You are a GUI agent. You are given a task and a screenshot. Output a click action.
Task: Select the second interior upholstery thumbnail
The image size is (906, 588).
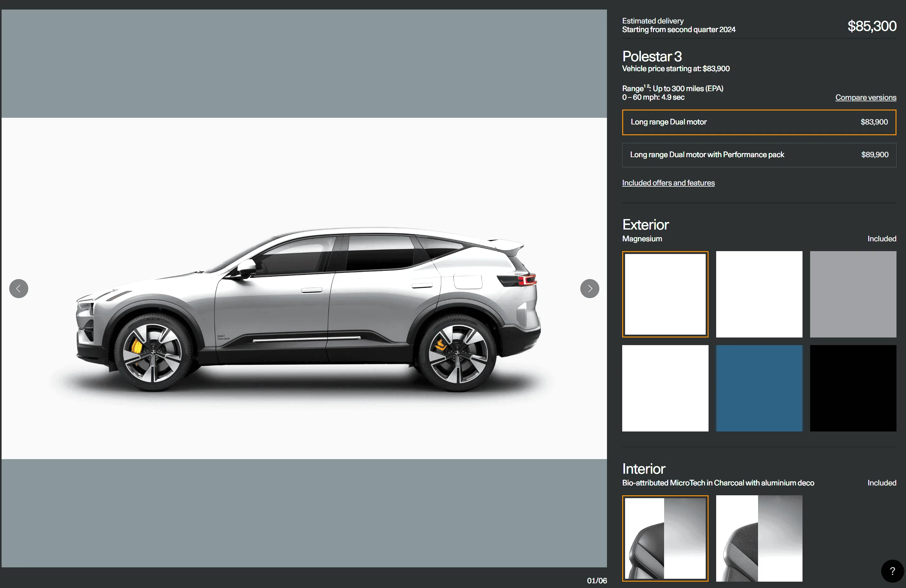point(759,538)
